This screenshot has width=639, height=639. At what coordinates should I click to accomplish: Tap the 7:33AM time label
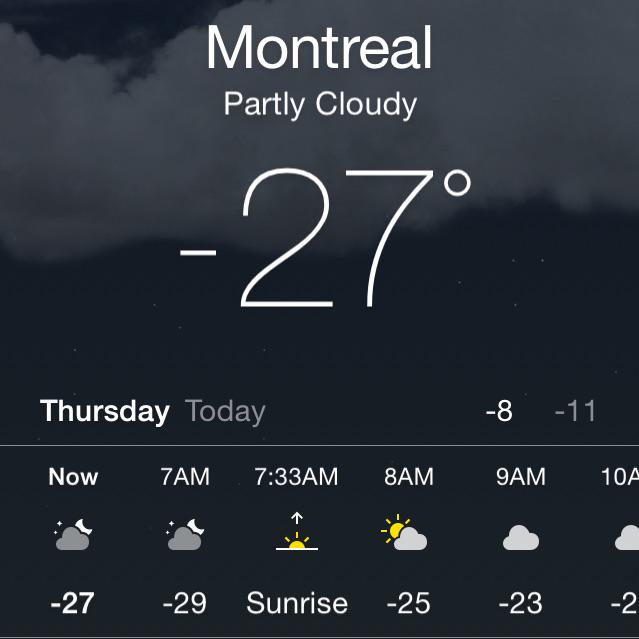[296, 476]
